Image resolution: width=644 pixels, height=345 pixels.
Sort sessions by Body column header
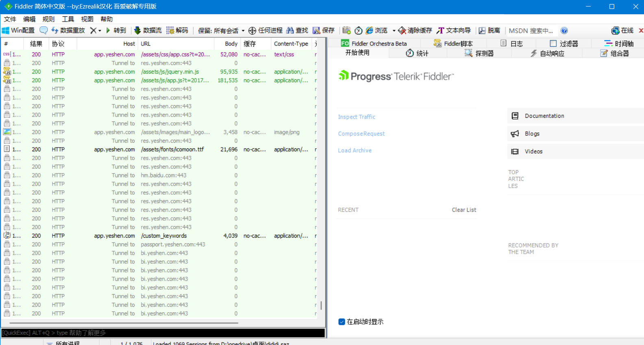pos(227,43)
